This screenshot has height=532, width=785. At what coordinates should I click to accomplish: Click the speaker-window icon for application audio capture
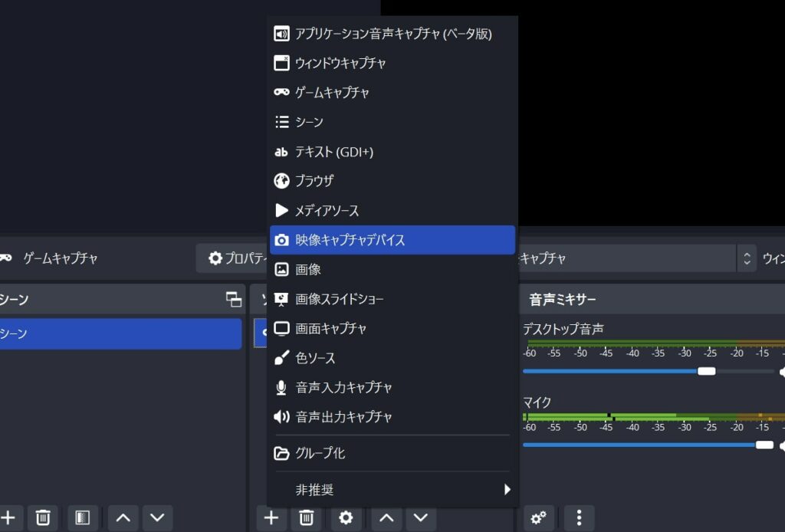pos(281,34)
